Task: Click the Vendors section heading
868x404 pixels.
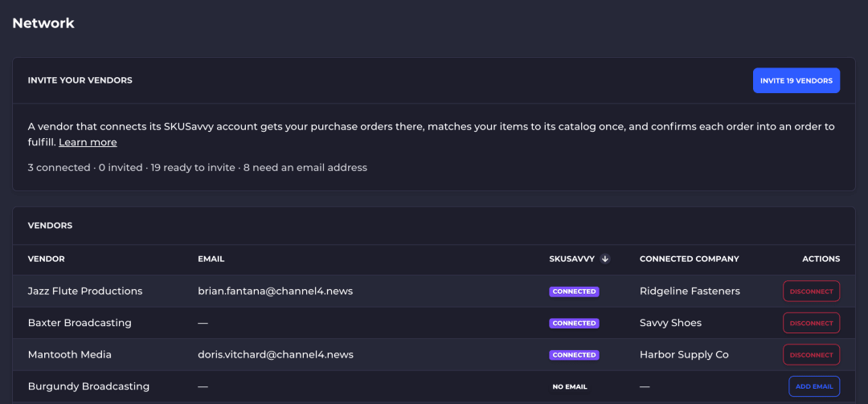Action: [50, 226]
